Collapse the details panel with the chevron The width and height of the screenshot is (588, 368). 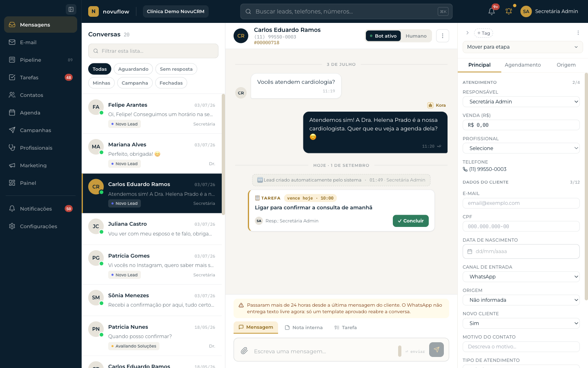pos(468,33)
